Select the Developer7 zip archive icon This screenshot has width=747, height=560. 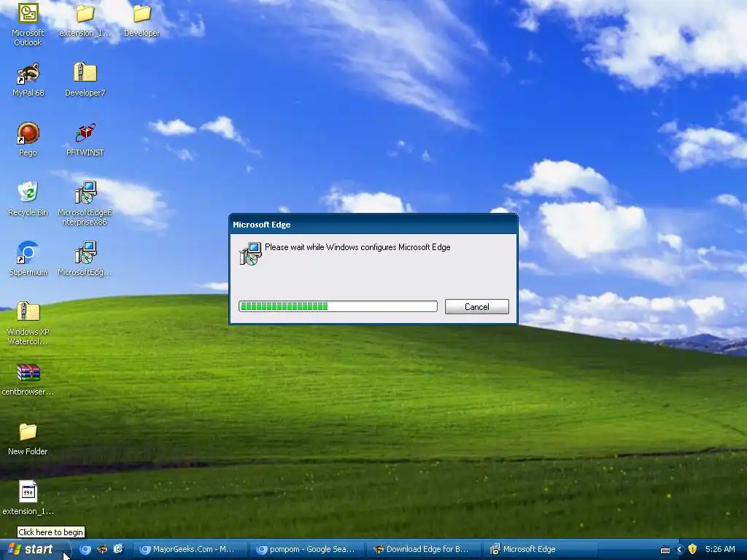85,80
